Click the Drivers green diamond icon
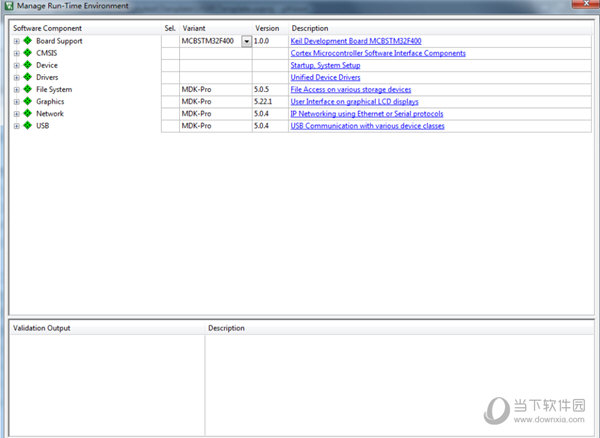The image size is (600, 438). tap(28, 77)
